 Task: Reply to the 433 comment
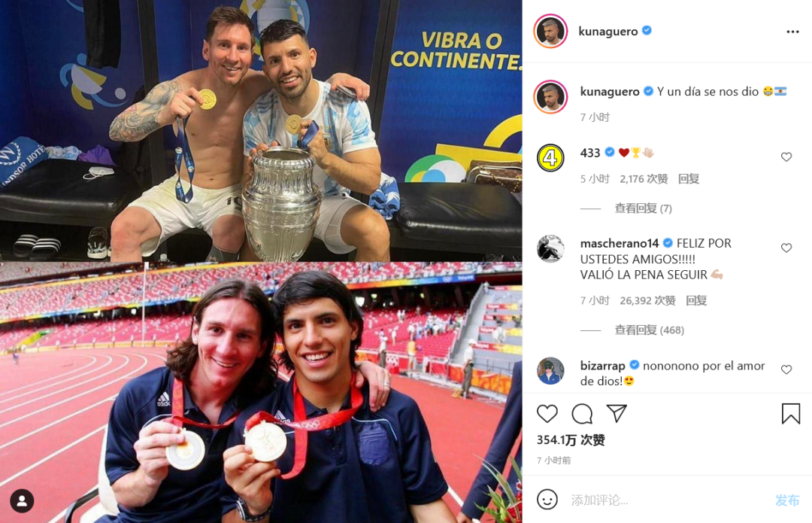point(689,179)
